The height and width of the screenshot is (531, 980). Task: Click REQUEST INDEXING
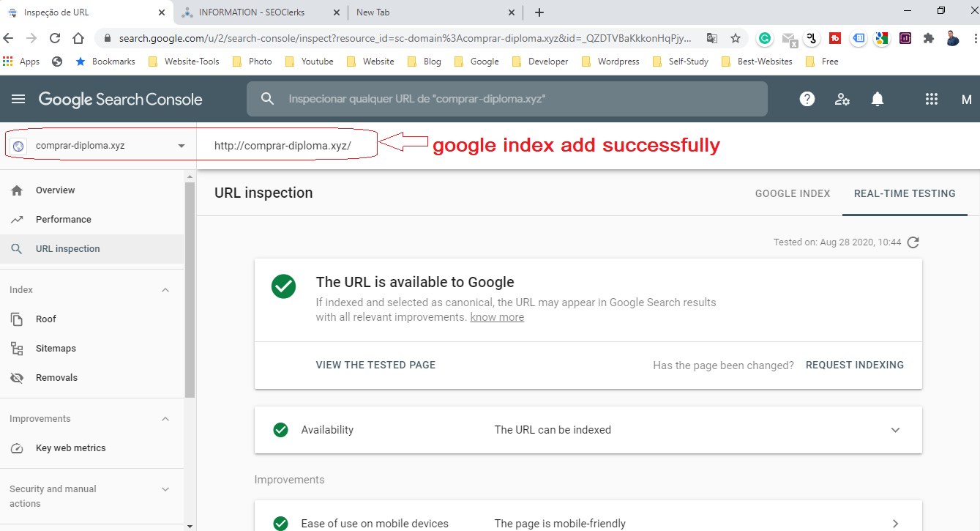click(854, 365)
